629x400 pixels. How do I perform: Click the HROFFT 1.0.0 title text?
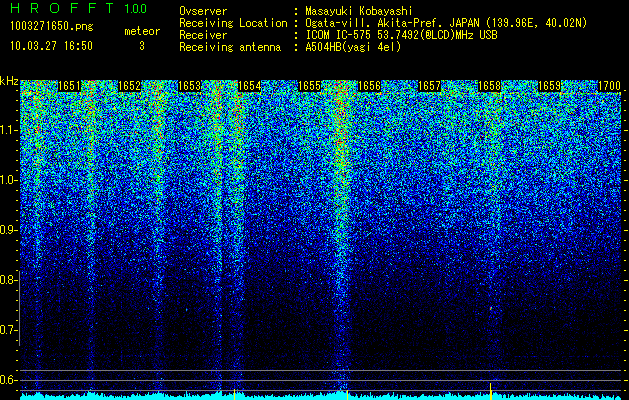click(79, 8)
